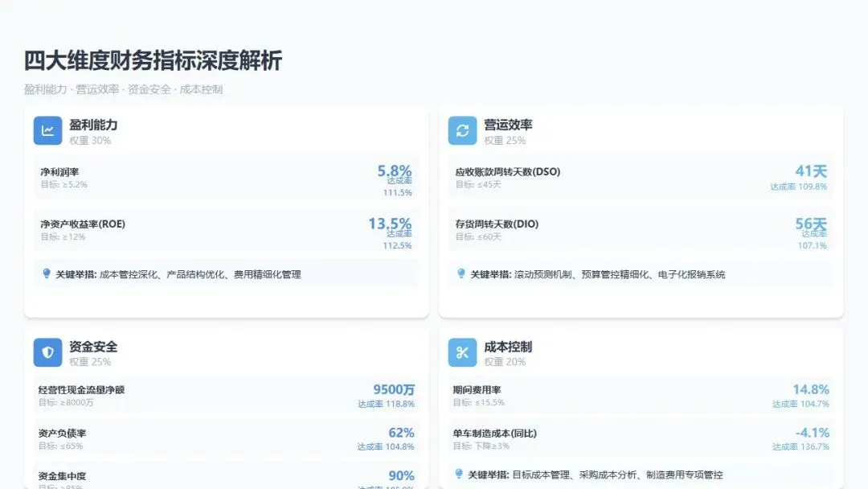Click the 56天 DIO value

(811, 224)
